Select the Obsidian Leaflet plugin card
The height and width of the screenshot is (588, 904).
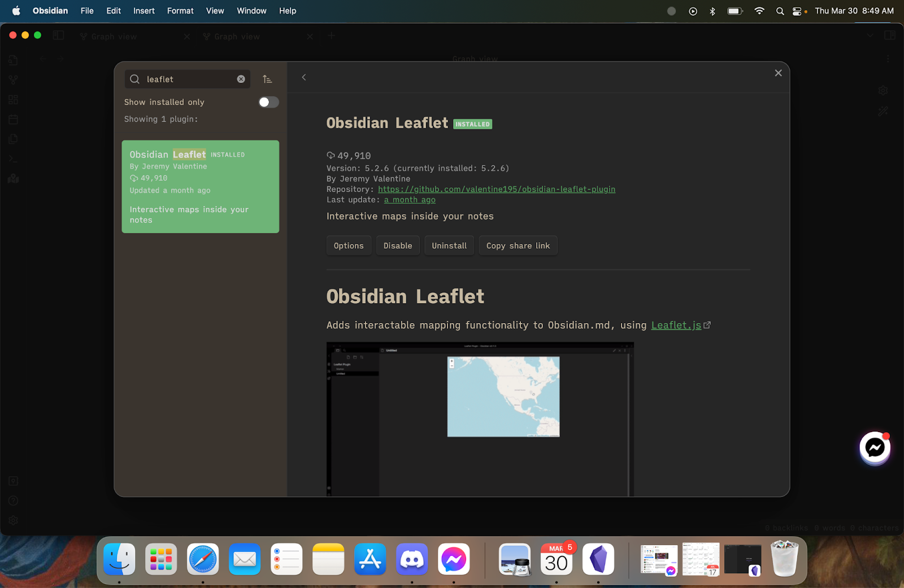(201, 186)
